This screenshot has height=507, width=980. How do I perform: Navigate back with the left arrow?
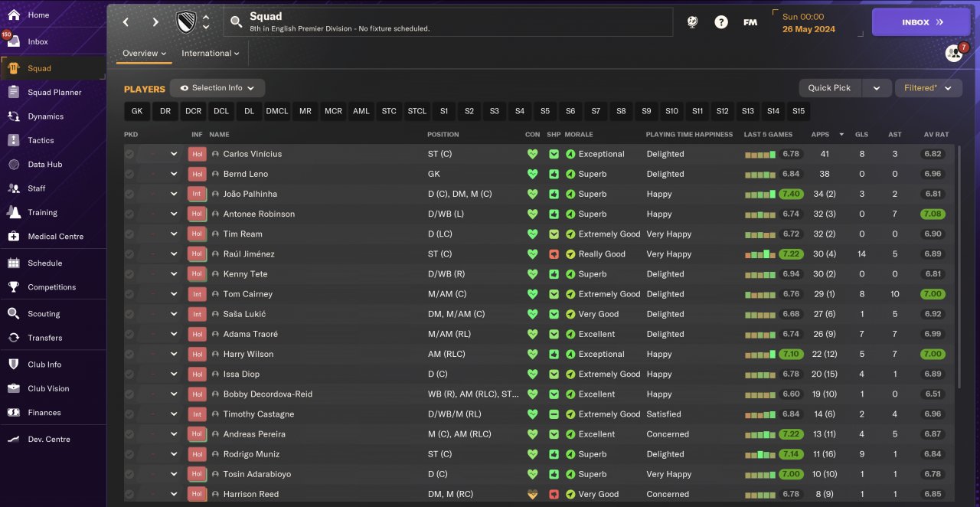tap(126, 22)
